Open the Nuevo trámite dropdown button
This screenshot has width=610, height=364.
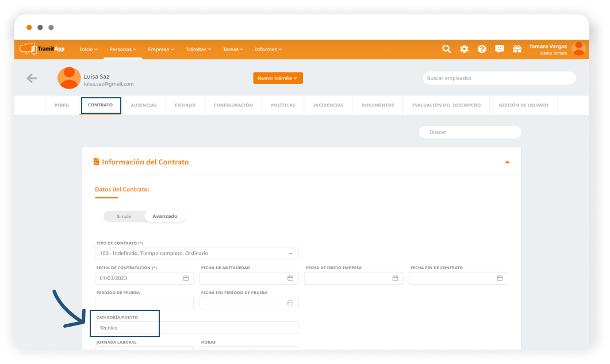click(278, 78)
